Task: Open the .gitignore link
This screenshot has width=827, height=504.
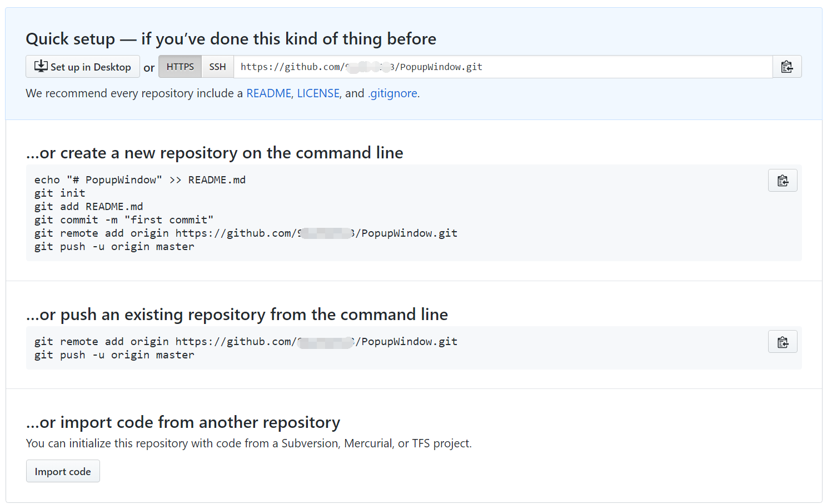Action: point(392,93)
